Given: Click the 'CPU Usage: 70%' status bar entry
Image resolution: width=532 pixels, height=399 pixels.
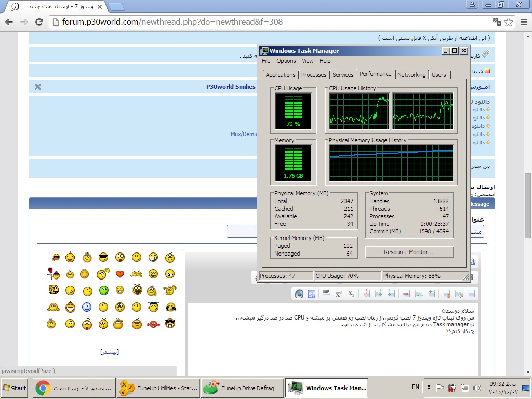Looking at the screenshot, I should [x=348, y=276].
